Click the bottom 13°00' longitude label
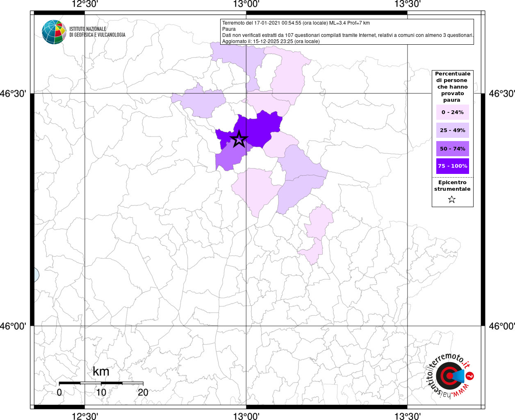This screenshot has width=515, height=420. pos(246,416)
